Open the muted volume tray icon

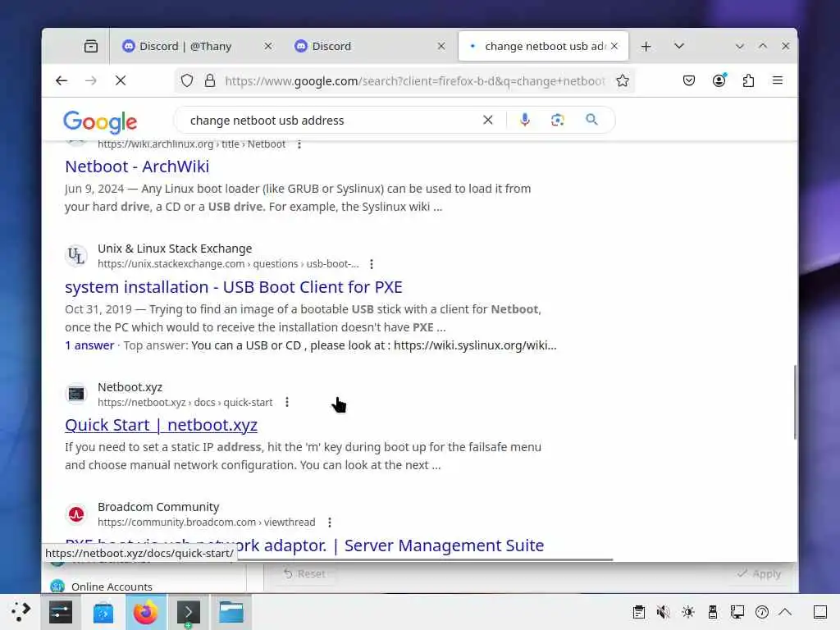click(663, 612)
